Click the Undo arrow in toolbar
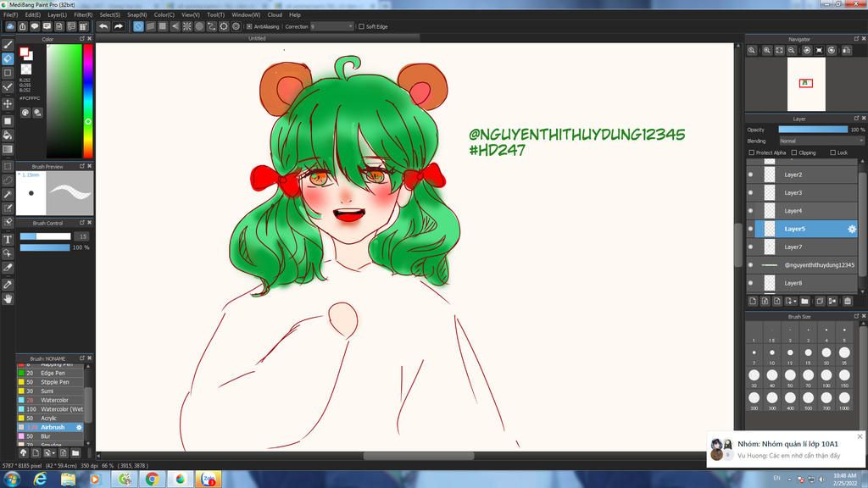This screenshot has height=488, width=868. click(103, 26)
